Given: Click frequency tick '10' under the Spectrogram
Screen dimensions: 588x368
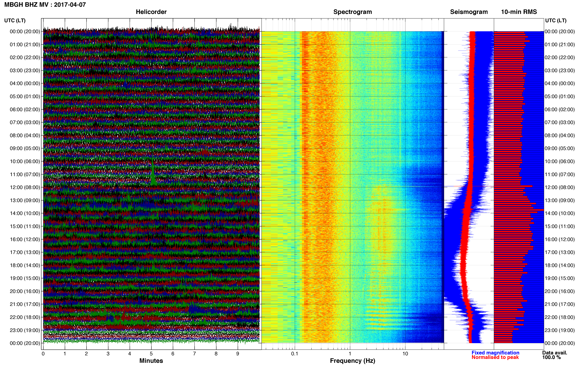Looking at the screenshot, I should 405,354.
